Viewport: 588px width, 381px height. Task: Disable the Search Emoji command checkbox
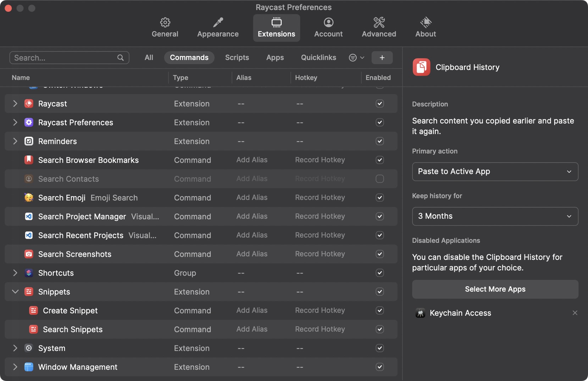click(379, 198)
